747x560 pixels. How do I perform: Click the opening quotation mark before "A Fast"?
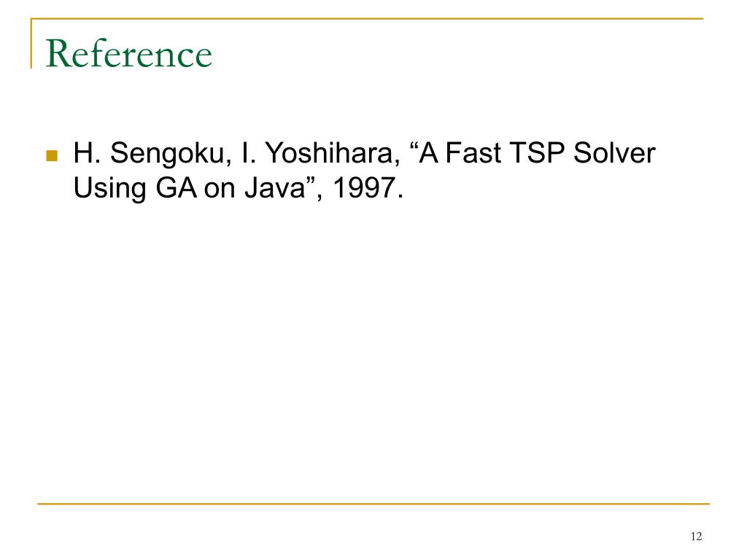pos(414,146)
